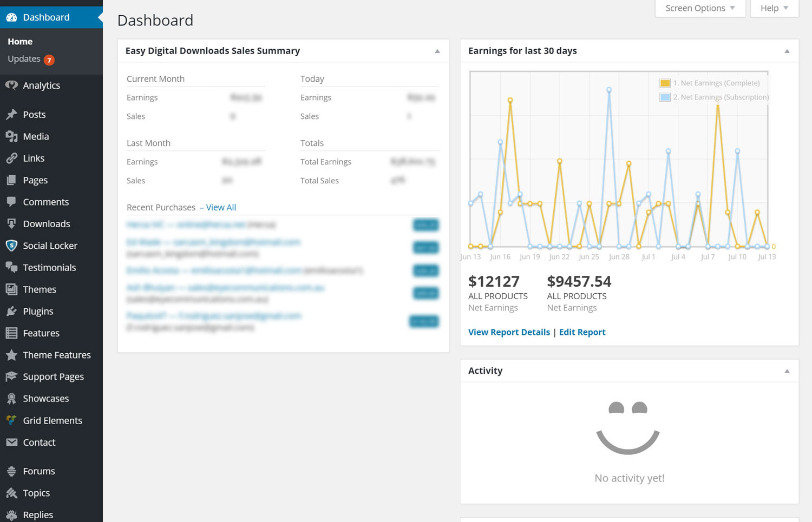Click the Updates count badge
The height and width of the screenshot is (522, 812).
coord(49,60)
